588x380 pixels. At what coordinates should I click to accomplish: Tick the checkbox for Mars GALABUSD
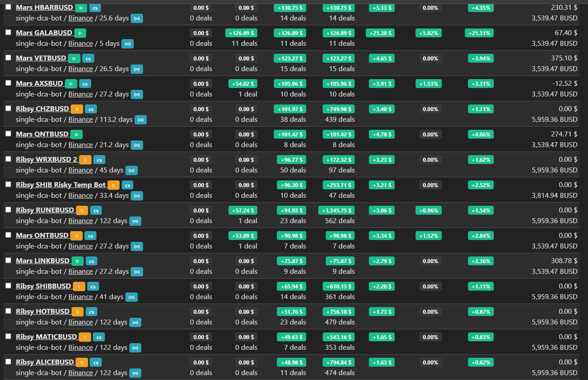pyautogui.click(x=8, y=32)
